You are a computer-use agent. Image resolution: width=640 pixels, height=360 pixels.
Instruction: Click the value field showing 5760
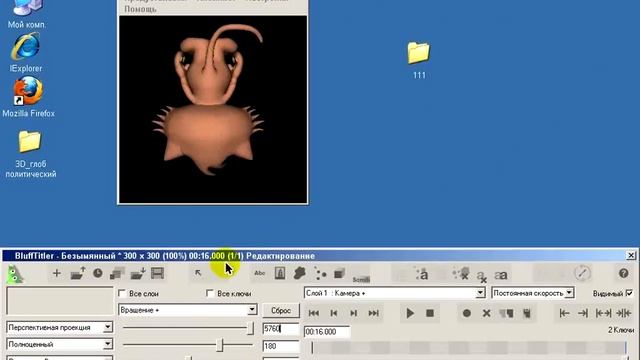pyautogui.click(x=281, y=329)
